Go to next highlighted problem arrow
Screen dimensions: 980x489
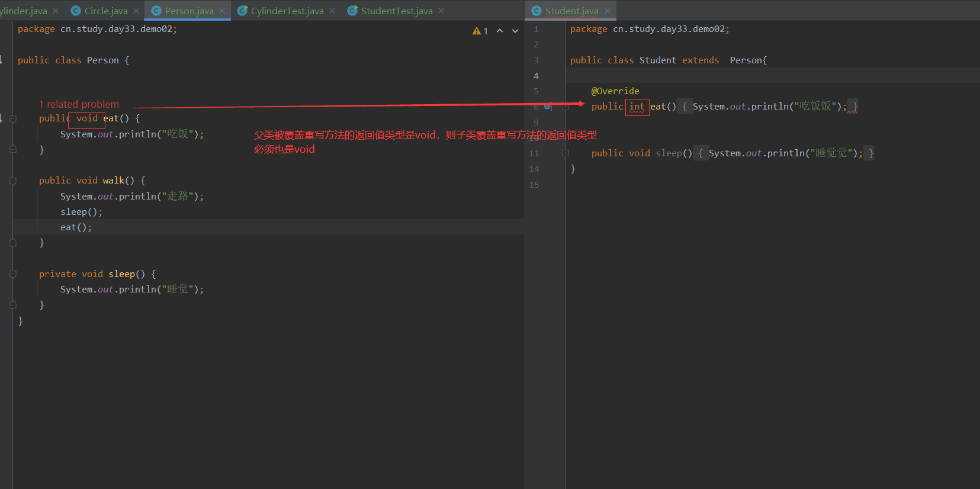[515, 31]
